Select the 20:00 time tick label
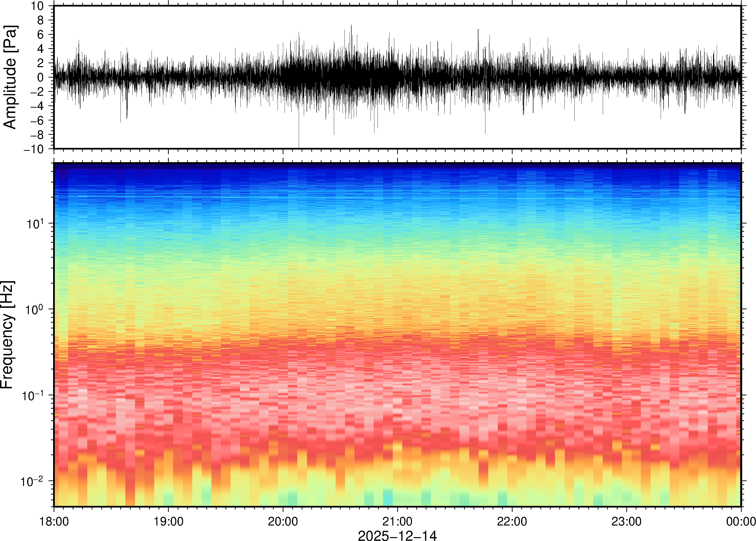 tap(283, 521)
